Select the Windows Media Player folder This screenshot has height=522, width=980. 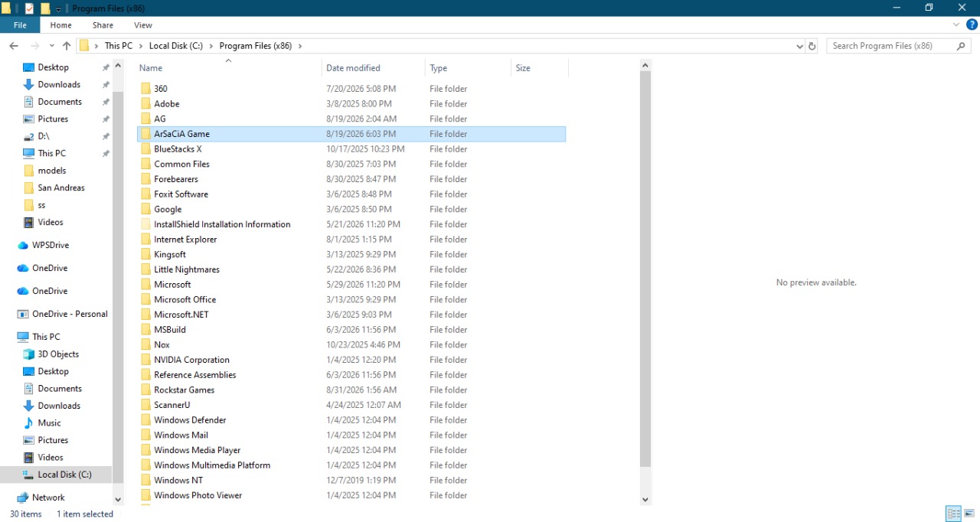(x=198, y=450)
